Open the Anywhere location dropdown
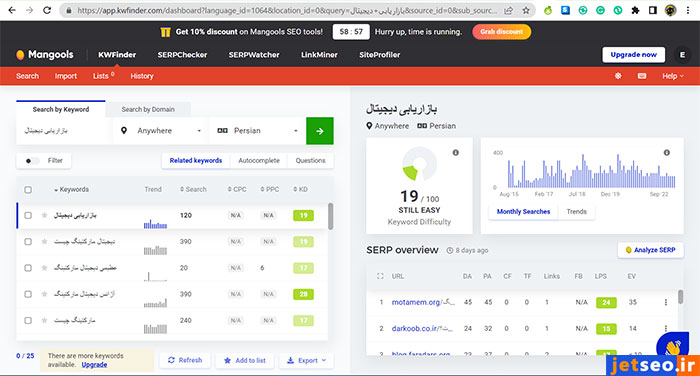The width and height of the screenshot is (700, 376). 161,131
